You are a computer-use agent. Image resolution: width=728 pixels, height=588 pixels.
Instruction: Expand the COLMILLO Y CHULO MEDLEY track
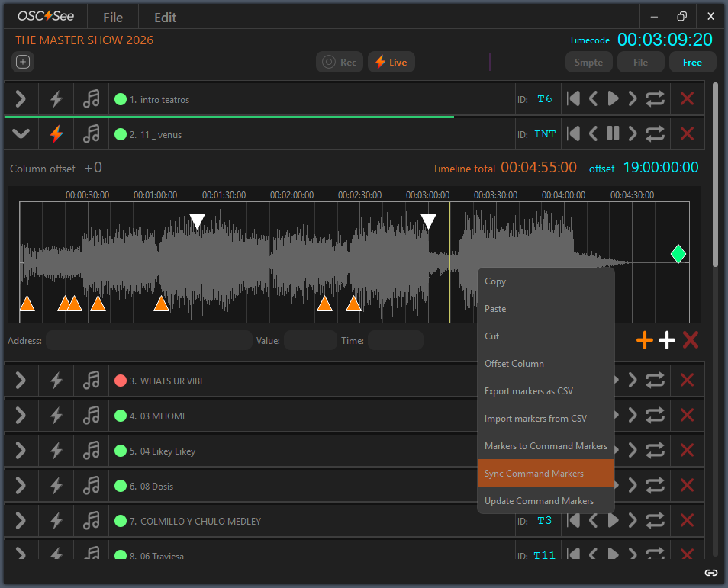tap(21, 521)
